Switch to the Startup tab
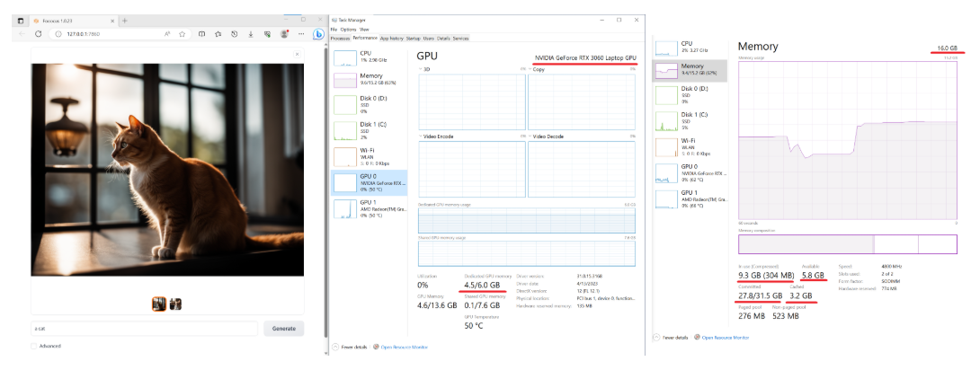Image resolution: width=980 pixels, height=370 pixels. point(413,39)
